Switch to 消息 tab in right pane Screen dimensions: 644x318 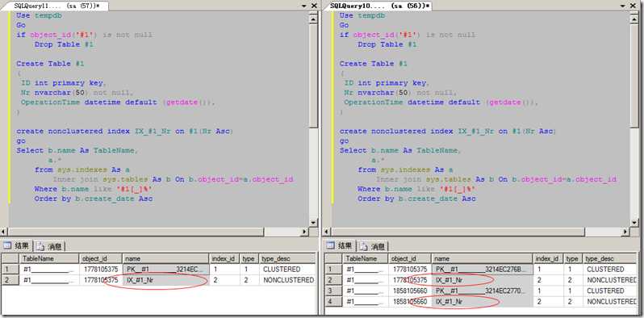pyautogui.click(x=373, y=246)
